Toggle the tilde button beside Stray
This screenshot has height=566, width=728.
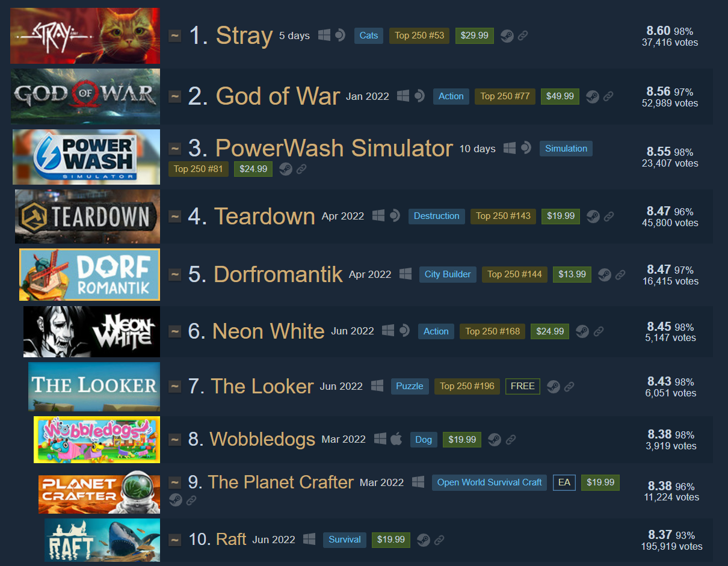click(x=174, y=35)
